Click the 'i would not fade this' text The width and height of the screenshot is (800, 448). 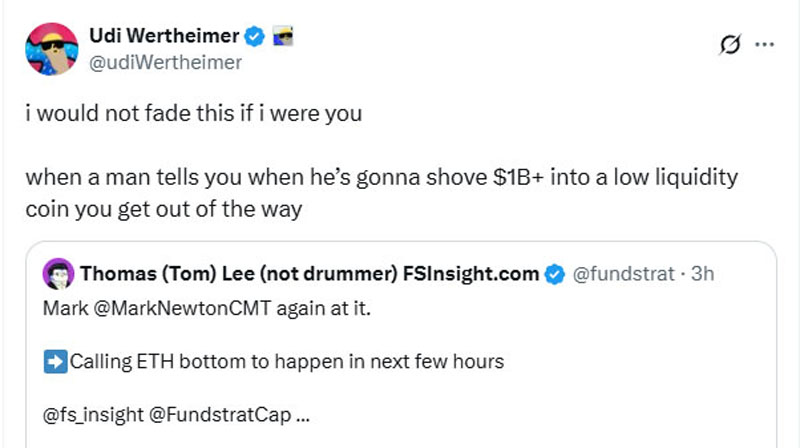coord(193,113)
